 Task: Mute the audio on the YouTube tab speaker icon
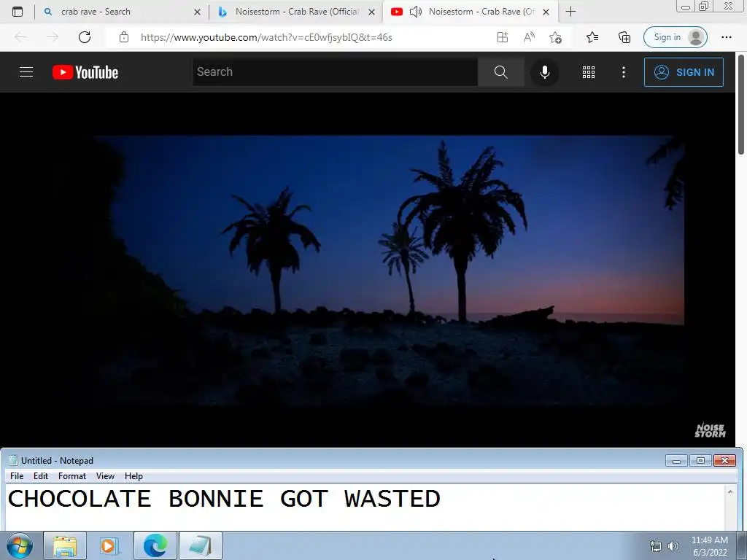[x=416, y=12]
